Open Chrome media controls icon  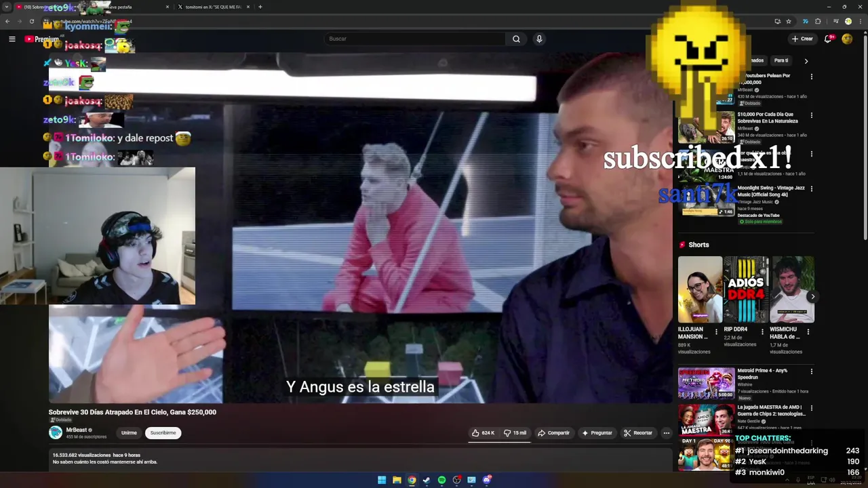coord(835,21)
